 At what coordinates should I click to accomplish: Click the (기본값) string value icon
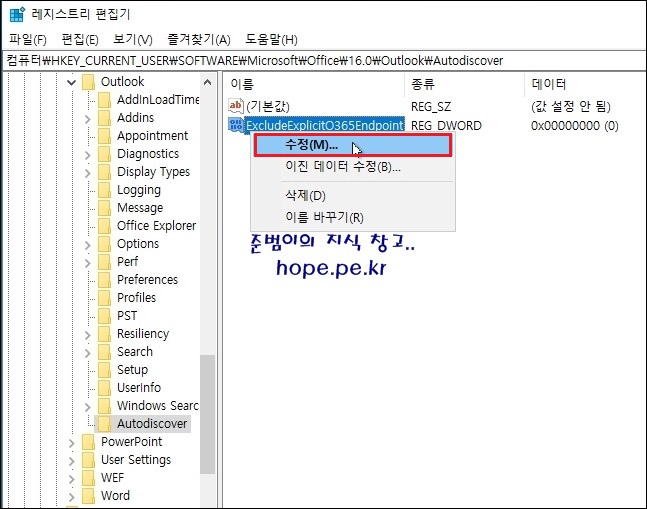(236, 106)
